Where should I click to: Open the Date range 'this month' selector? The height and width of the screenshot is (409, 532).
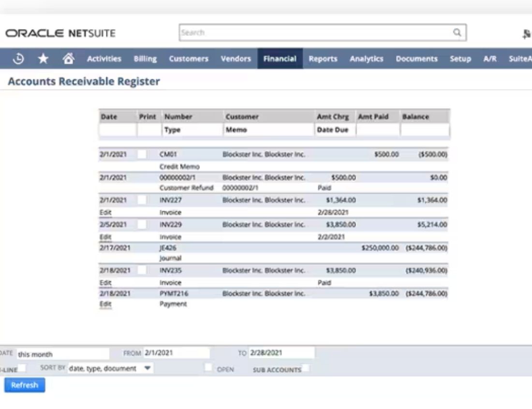point(63,354)
